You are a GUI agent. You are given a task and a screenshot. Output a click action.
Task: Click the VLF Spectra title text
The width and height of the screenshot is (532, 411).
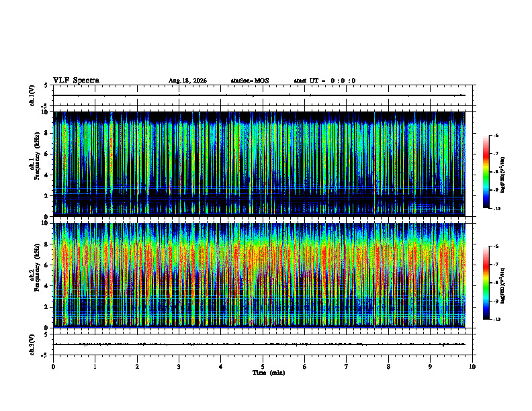[x=76, y=81]
